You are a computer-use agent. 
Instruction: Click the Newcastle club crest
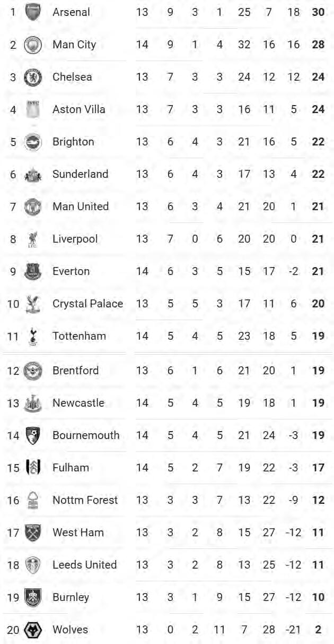coord(33,403)
